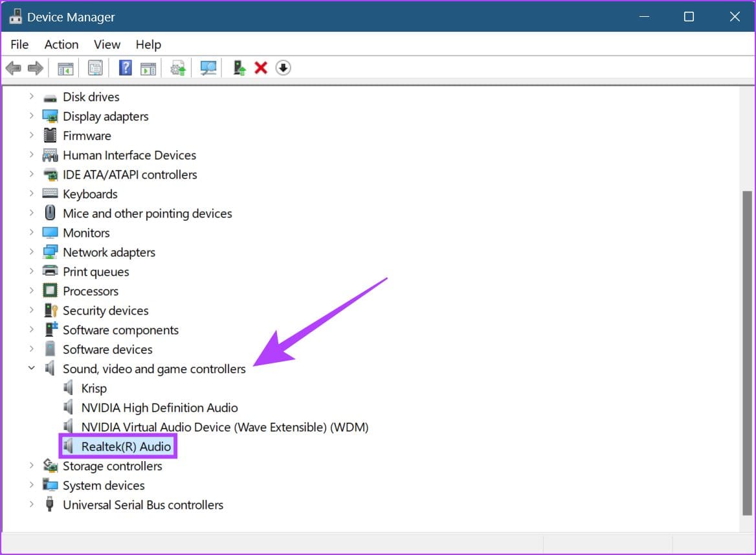Click the Disable device down-arrow icon
The width and height of the screenshot is (756, 555).
point(283,68)
